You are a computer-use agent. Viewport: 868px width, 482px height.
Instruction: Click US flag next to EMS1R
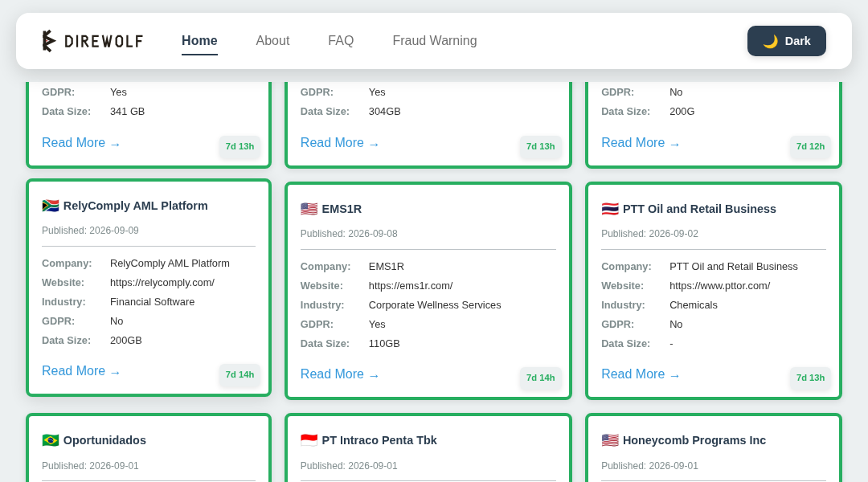(309, 209)
